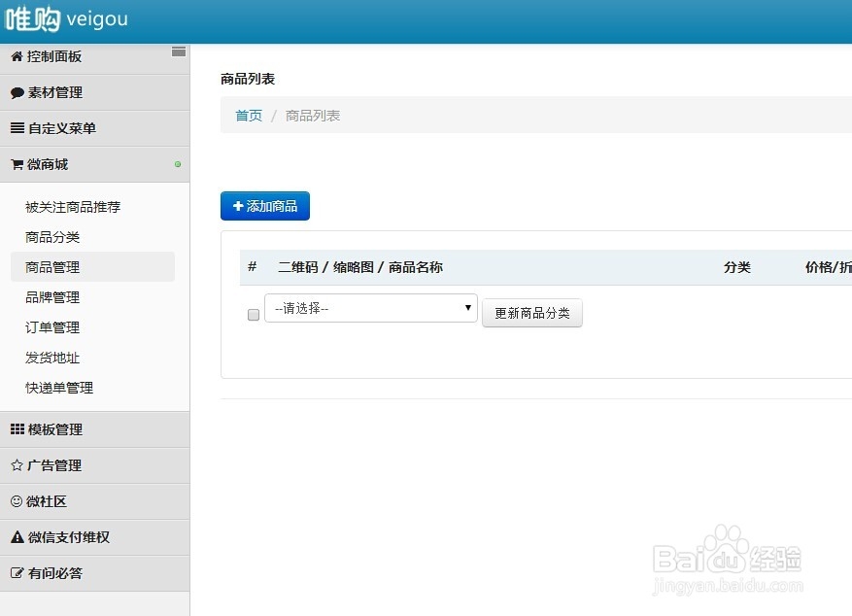Click the home icon beside 控制面板

tap(17, 56)
